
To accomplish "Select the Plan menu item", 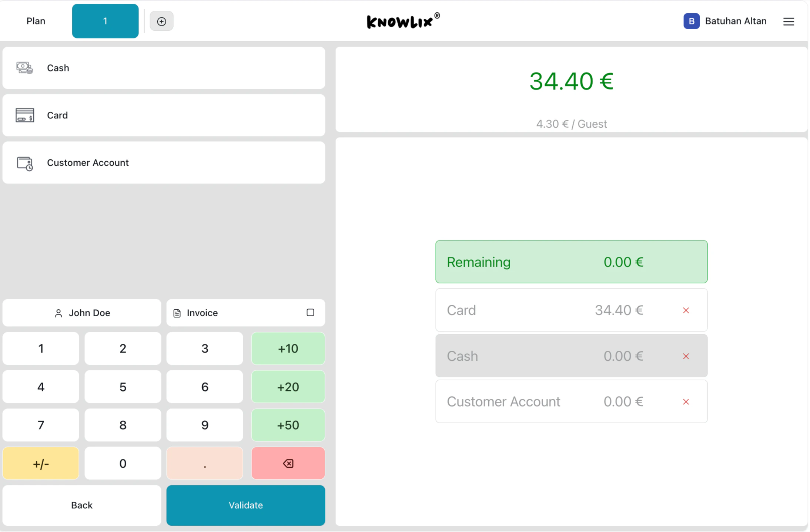I will (36, 21).
